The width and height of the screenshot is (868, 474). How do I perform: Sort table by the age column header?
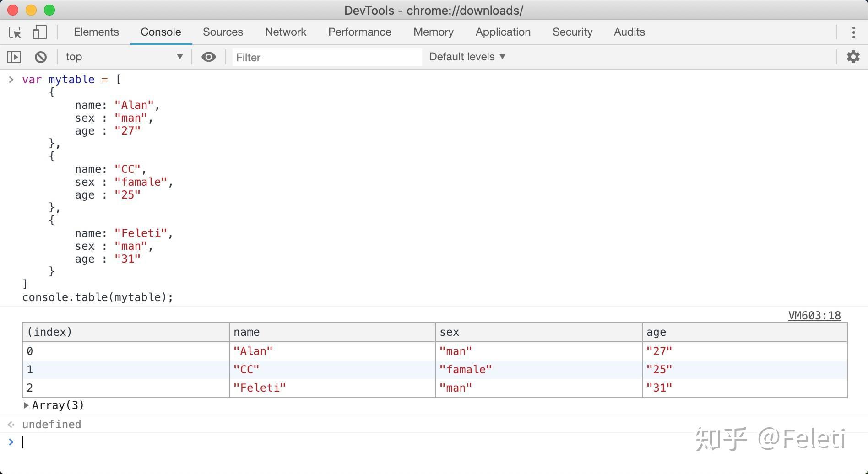[x=744, y=332]
